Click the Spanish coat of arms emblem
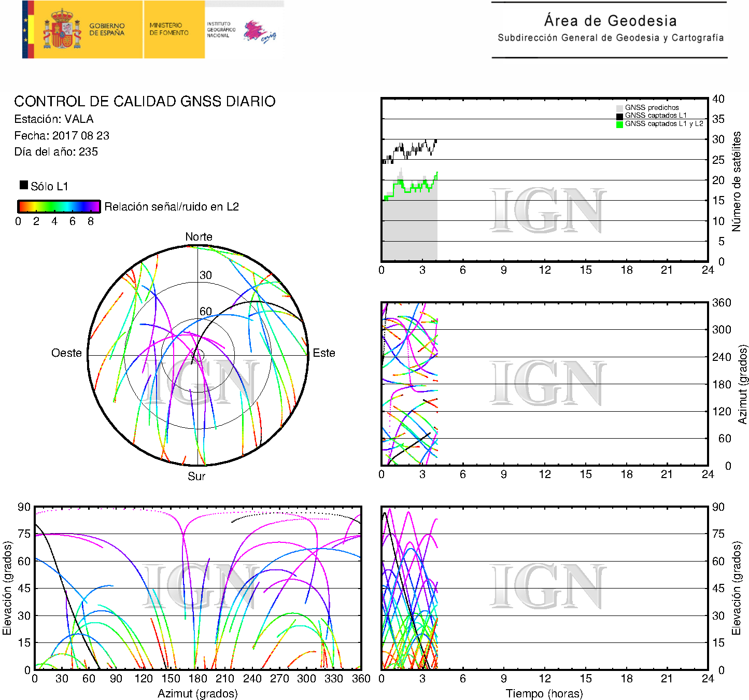Image resolution: width=749 pixels, height=700 pixels. coord(62,30)
